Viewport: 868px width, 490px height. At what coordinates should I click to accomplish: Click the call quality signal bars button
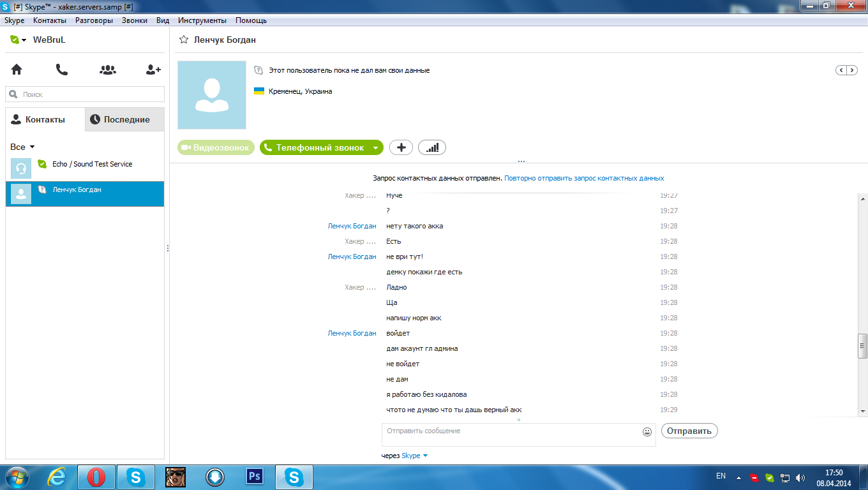point(432,147)
